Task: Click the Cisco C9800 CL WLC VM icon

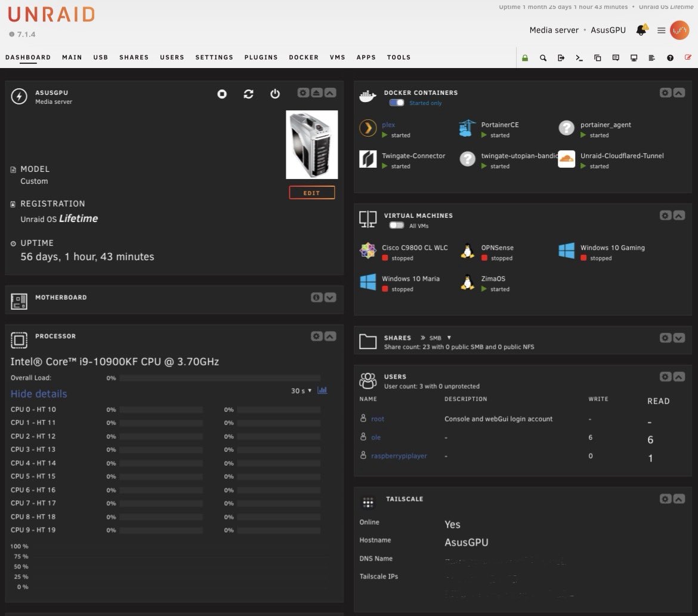Action: point(367,251)
